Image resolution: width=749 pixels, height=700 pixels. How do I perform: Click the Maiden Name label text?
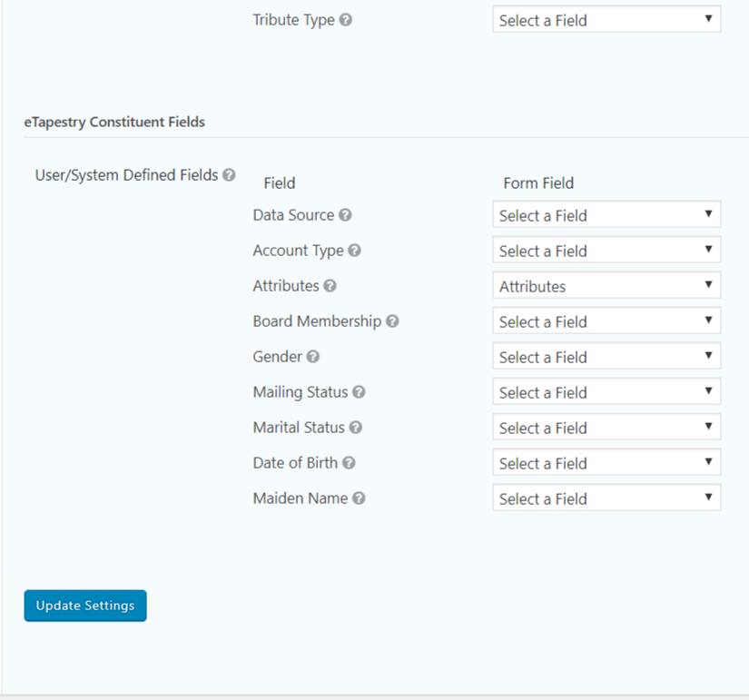point(301,498)
